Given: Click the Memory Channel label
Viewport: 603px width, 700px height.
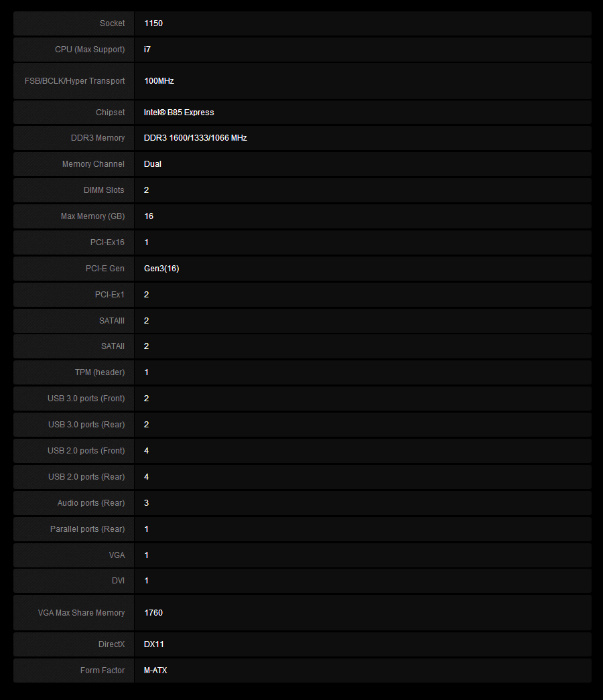Looking at the screenshot, I should pos(93,164).
